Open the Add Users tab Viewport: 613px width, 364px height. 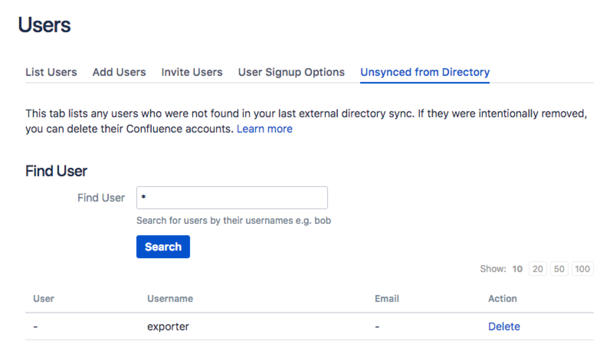[x=119, y=72]
